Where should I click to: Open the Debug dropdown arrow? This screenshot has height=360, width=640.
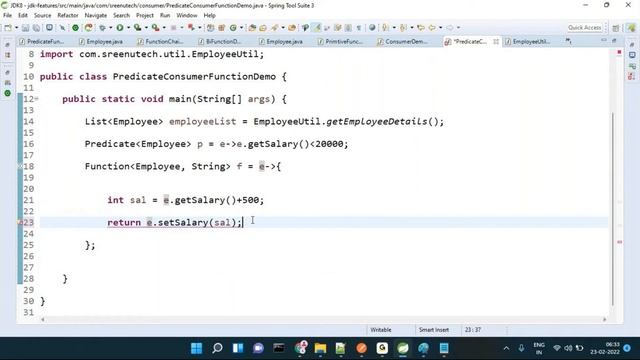click(111, 28)
